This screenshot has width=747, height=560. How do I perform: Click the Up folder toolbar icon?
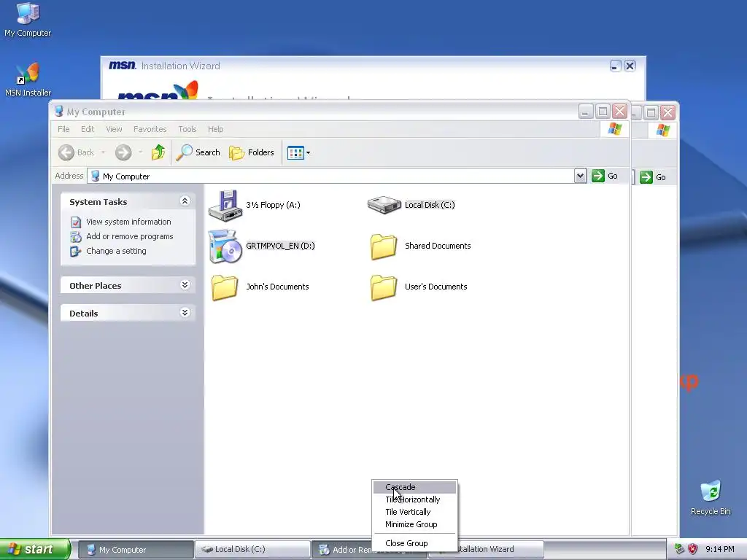pyautogui.click(x=158, y=152)
